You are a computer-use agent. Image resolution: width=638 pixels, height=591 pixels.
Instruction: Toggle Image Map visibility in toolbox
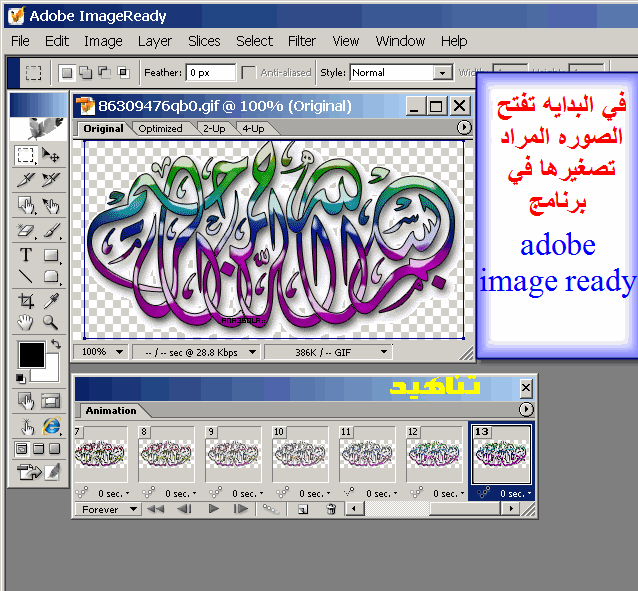click(x=26, y=401)
